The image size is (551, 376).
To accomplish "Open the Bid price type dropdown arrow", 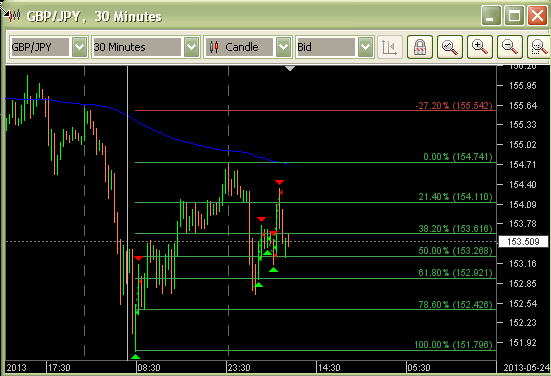I will [365, 47].
